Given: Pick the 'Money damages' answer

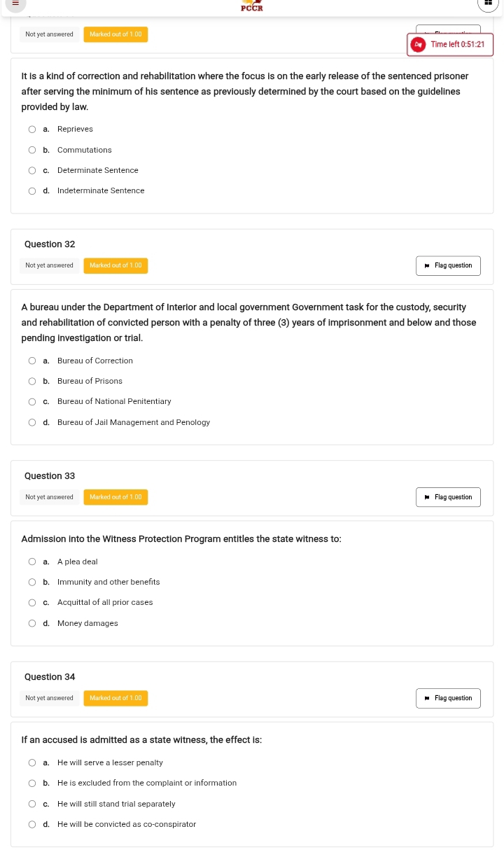Looking at the screenshot, I should pyautogui.click(x=32, y=623).
